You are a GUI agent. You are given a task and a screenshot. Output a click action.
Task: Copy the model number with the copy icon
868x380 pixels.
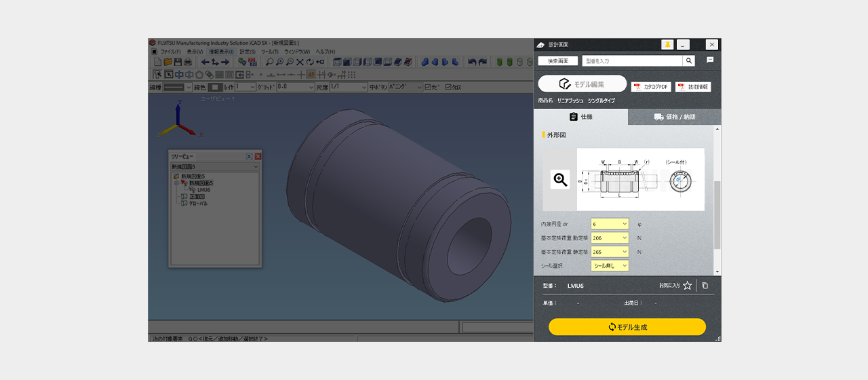coord(705,286)
